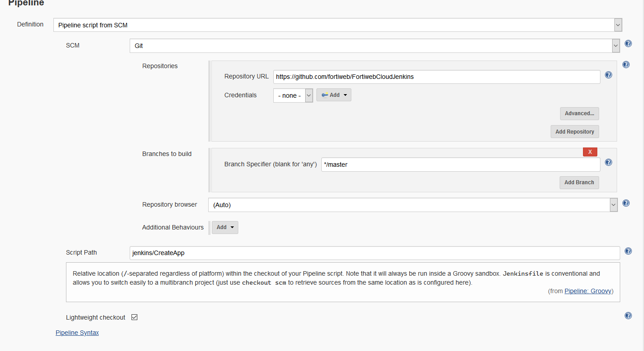Screen dimensions: 644x351
Task: Toggle help for Script Path
Action: [628, 251]
